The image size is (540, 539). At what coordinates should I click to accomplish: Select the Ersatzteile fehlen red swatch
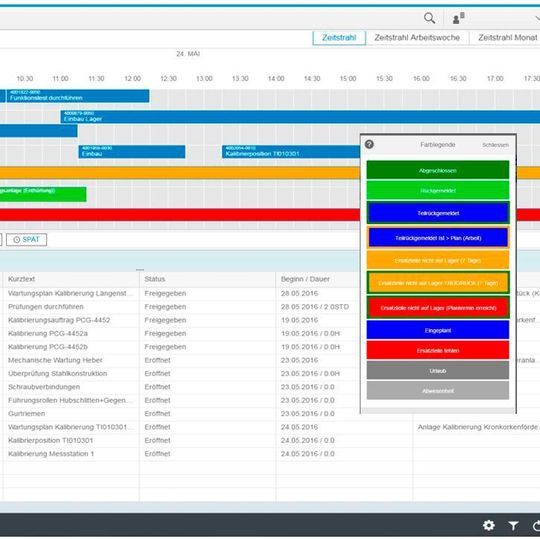coord(438,350)
